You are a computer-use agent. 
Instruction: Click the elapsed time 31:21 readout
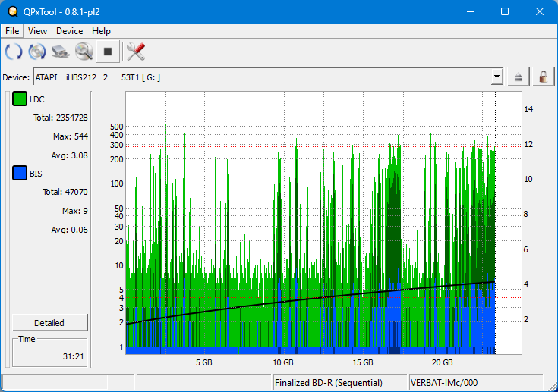click(x=74, y=356)
